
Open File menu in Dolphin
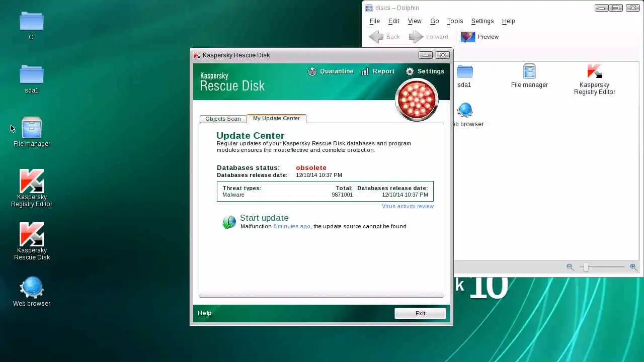click(x=375, y=21)
